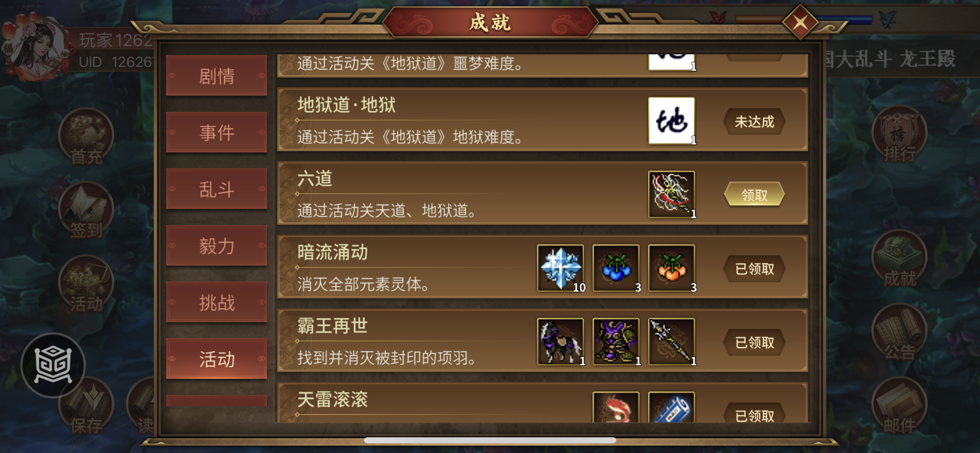Open the 事件 achievement tab
The image size is (980, 453).
216,132
